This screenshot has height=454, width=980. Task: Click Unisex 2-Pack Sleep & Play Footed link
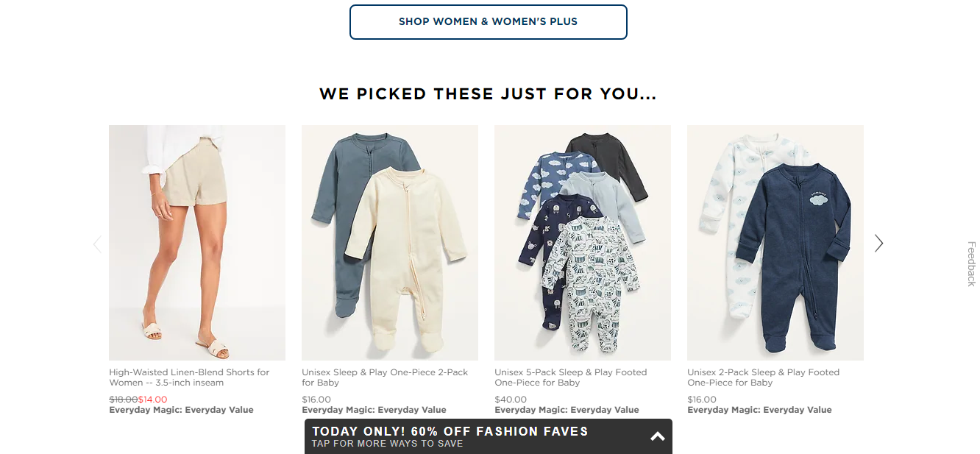[x=763, y=377]
